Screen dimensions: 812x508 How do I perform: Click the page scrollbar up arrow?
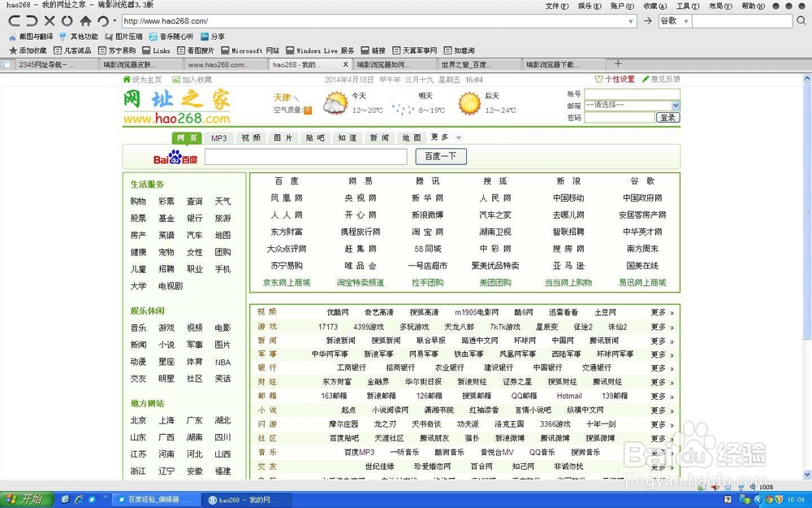(807, 78)
